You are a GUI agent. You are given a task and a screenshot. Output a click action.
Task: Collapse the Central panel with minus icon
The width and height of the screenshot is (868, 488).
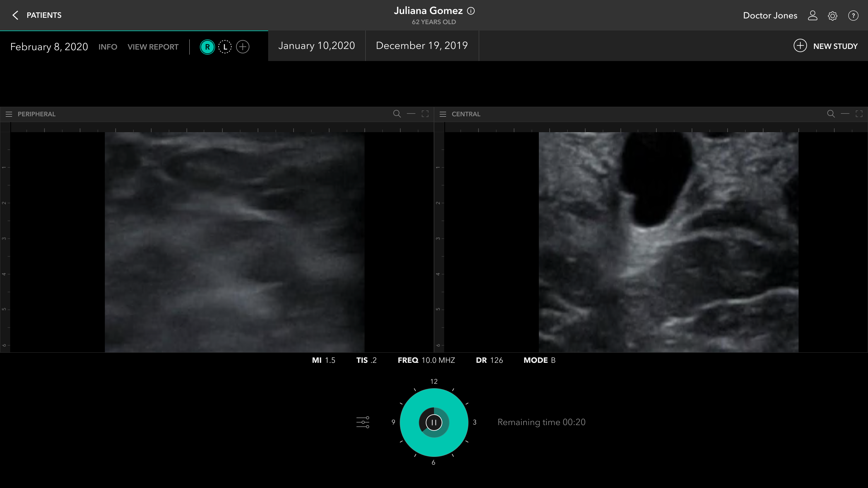(x=845, y=114)
